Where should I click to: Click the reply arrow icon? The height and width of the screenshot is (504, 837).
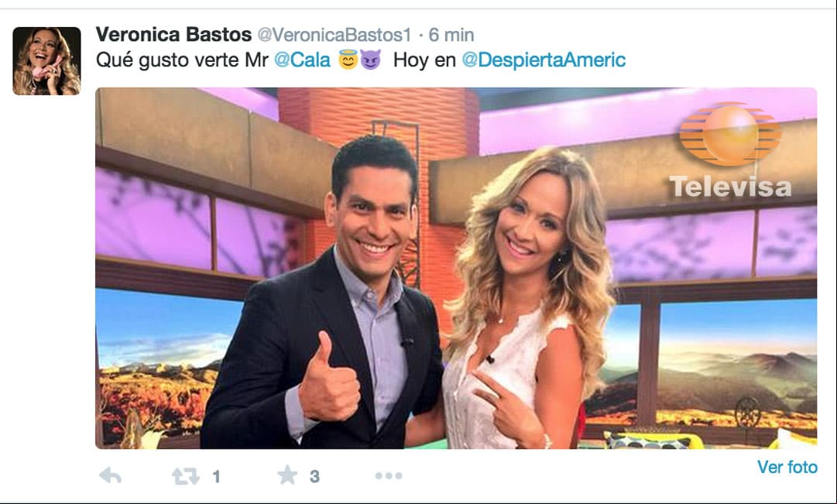(x=111, y=475)
